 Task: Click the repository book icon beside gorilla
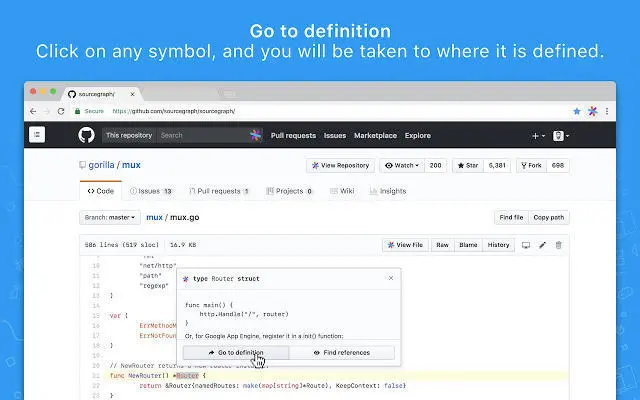point(82,165)
